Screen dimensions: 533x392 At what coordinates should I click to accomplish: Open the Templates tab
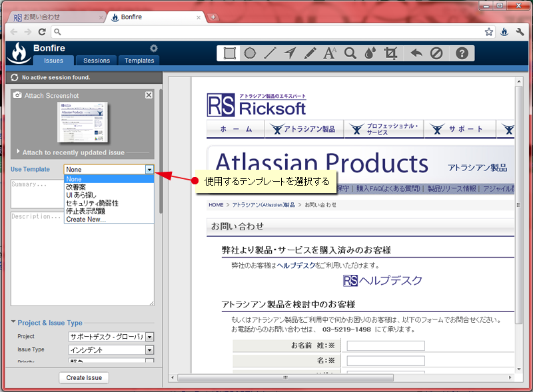pos(139,61)
